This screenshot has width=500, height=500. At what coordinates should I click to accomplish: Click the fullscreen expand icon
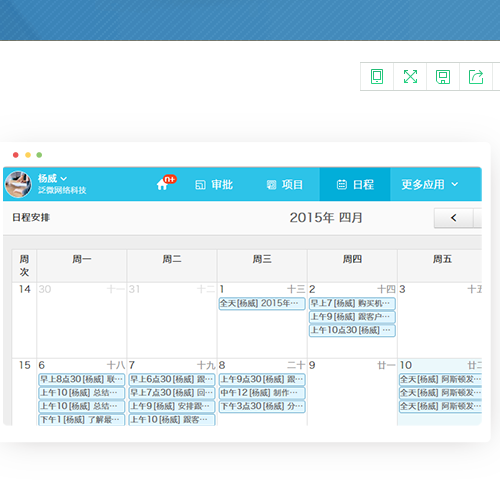click(410, 76)
